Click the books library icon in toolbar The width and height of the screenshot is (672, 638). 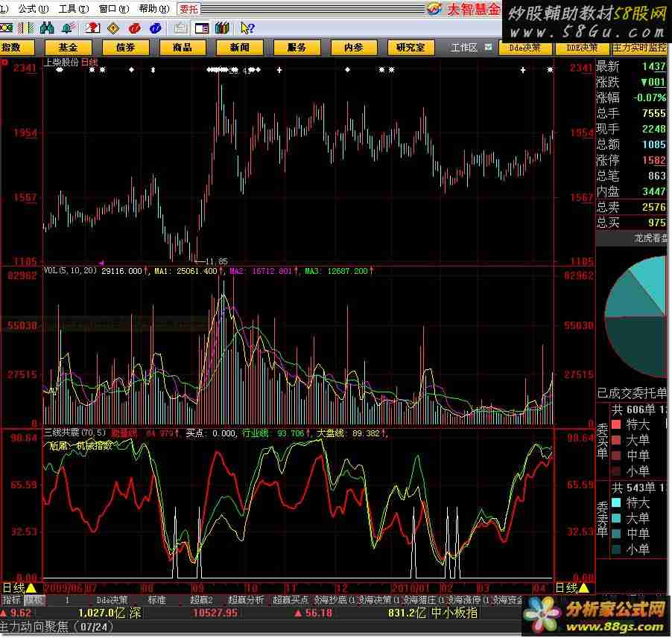[221, 28]
